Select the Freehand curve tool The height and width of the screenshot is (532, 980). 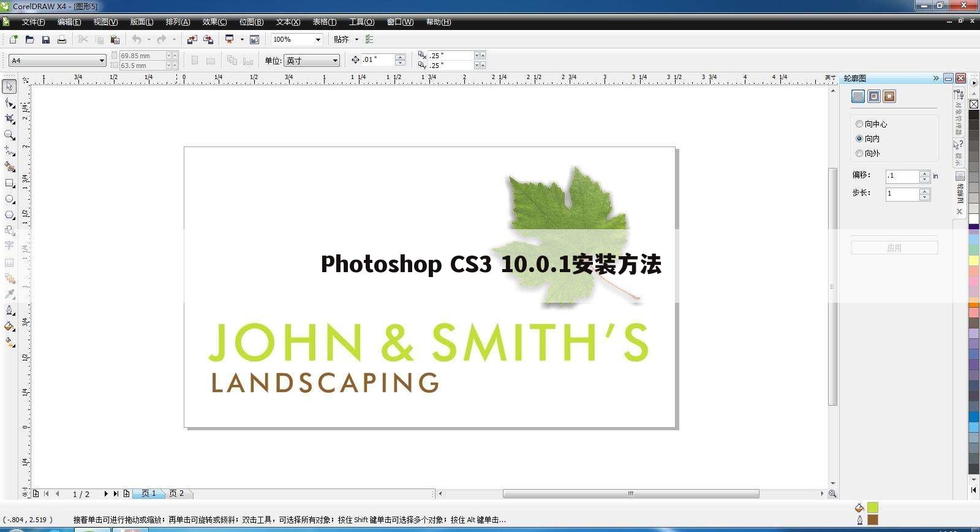pos(10,151)
